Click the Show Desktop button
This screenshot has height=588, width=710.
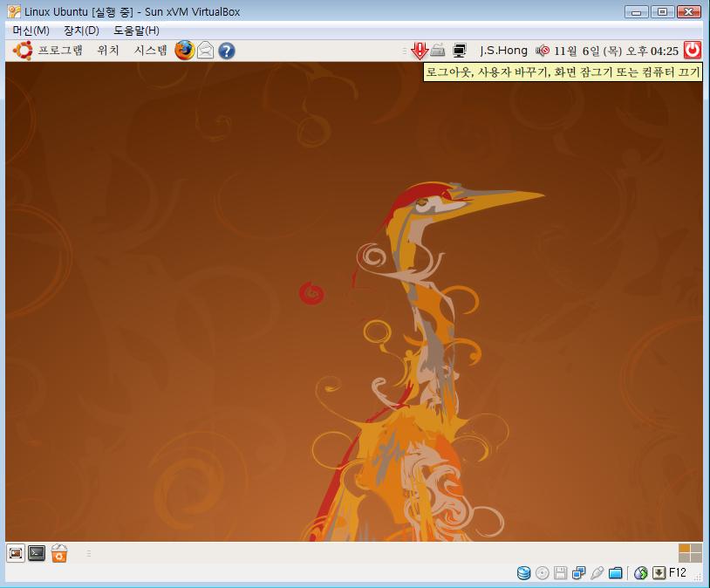tap(16, 553)
